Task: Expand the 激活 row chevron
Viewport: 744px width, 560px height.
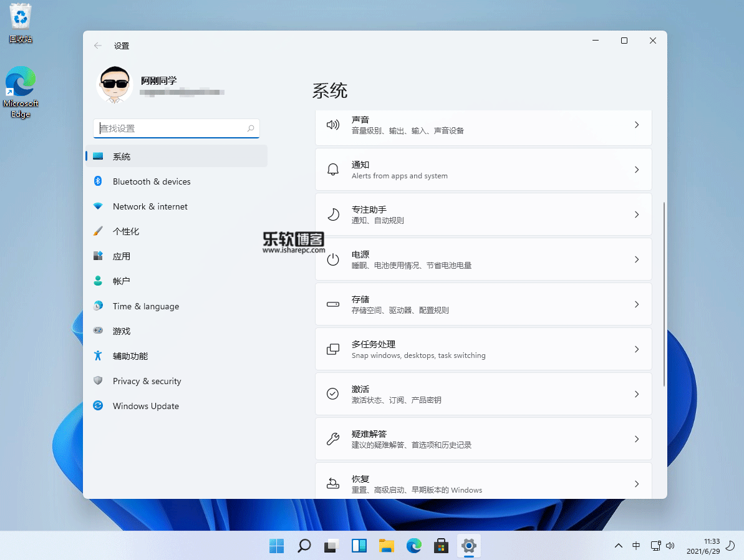Action: [636, 393]
